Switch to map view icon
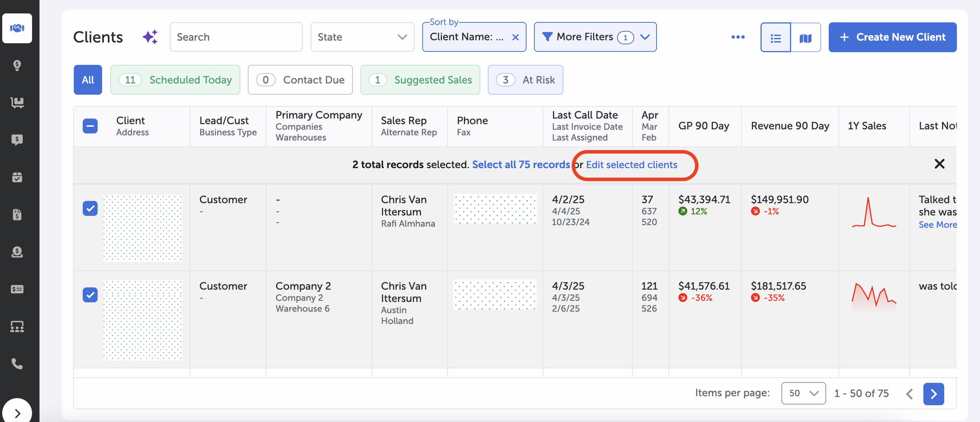This screenshot has width=980, height=422. 805,37
